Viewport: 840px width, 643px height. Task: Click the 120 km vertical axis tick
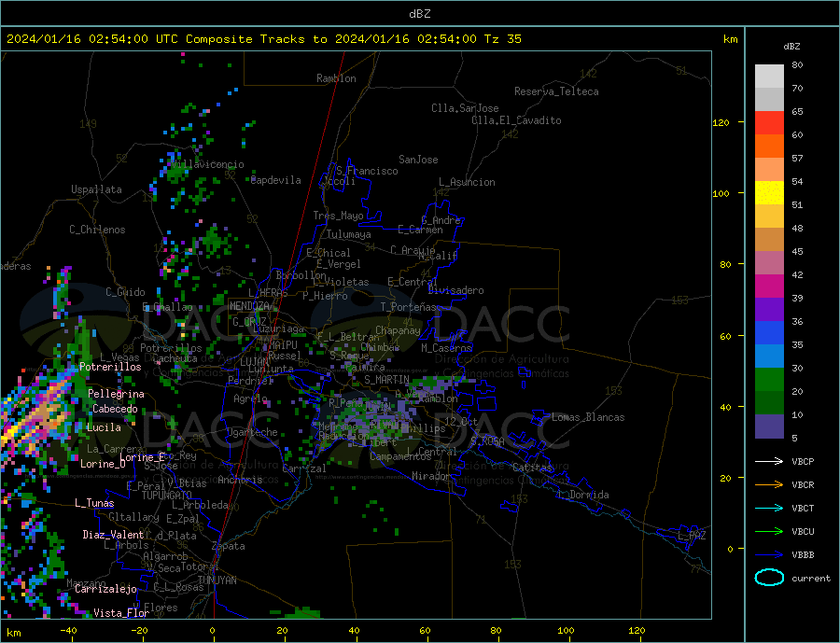(721, 122)
